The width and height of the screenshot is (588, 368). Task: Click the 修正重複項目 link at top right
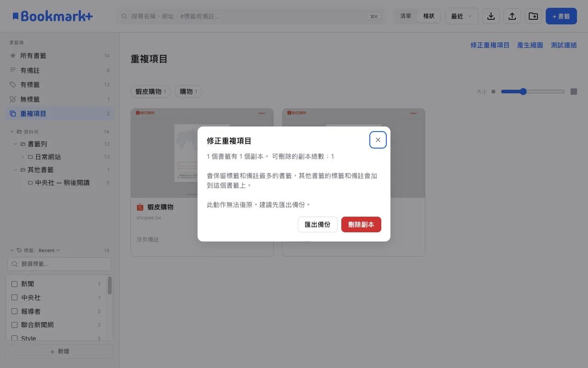490,45
